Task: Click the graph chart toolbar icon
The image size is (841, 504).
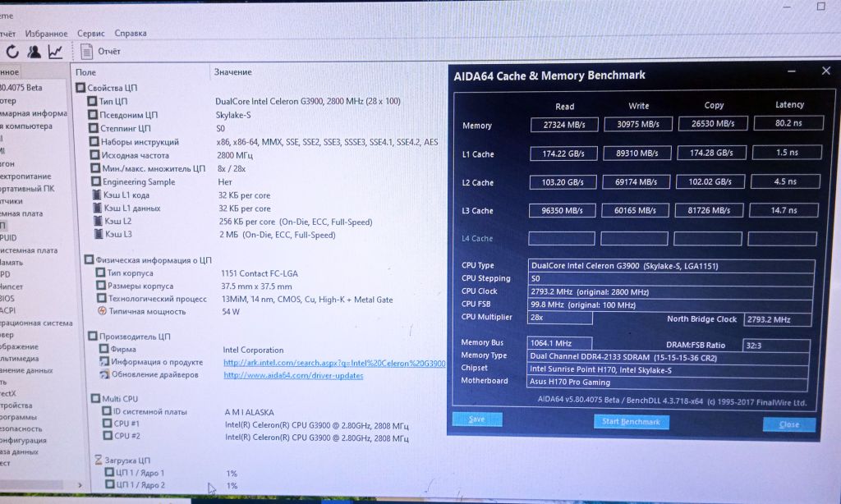Action: [55, 52]
